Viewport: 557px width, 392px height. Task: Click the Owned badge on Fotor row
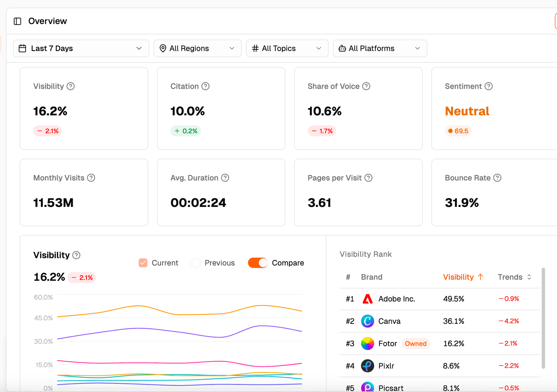click(416, 344)
